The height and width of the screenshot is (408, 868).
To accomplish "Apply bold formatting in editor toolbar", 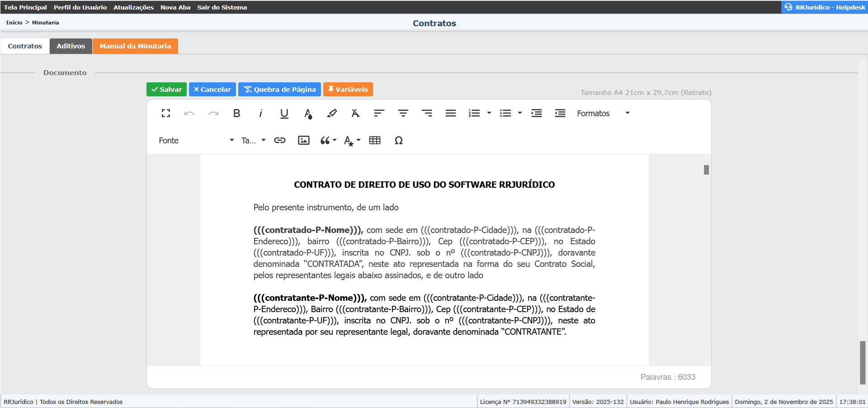I will point(236,114).
